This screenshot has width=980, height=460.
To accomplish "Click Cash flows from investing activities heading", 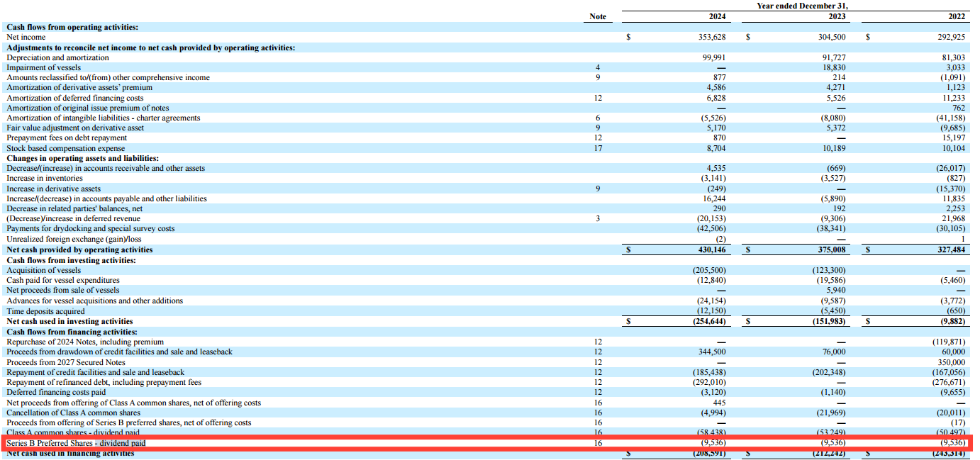I will point(66,259).
